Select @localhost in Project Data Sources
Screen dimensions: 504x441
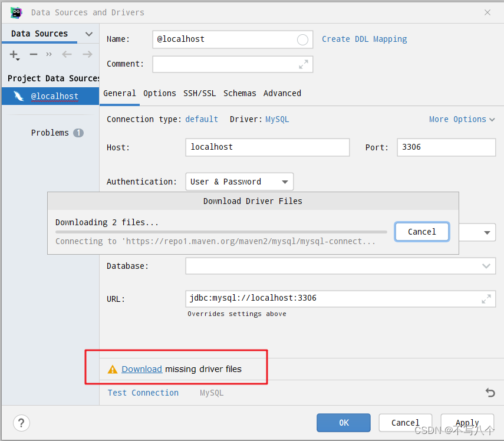click(50, 96)
